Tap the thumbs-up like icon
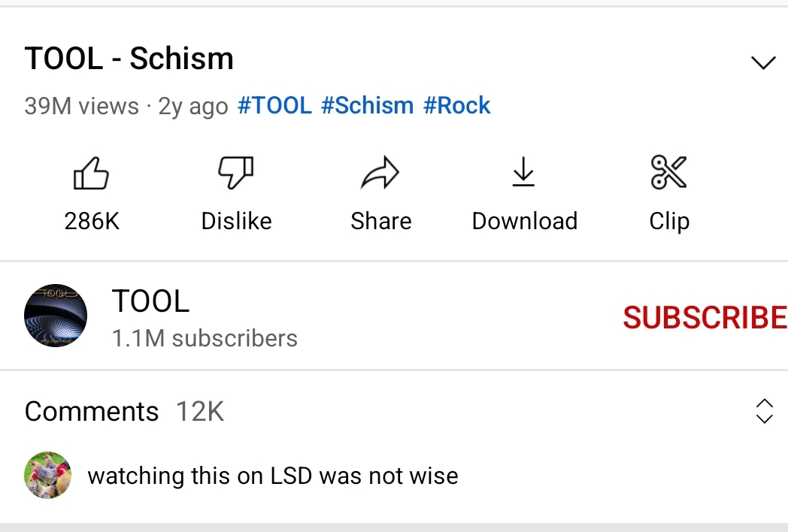Image resolution: width=788 pixels, height=532 pixels. point(92,174)
